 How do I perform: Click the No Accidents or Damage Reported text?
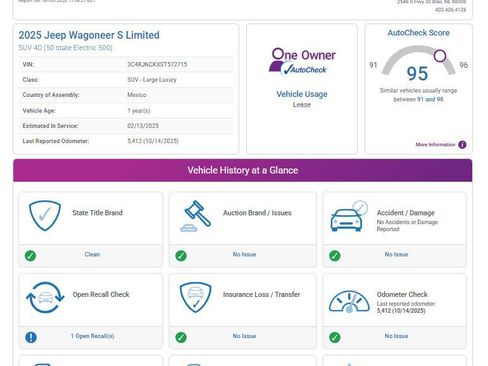[x=407, y=226]
